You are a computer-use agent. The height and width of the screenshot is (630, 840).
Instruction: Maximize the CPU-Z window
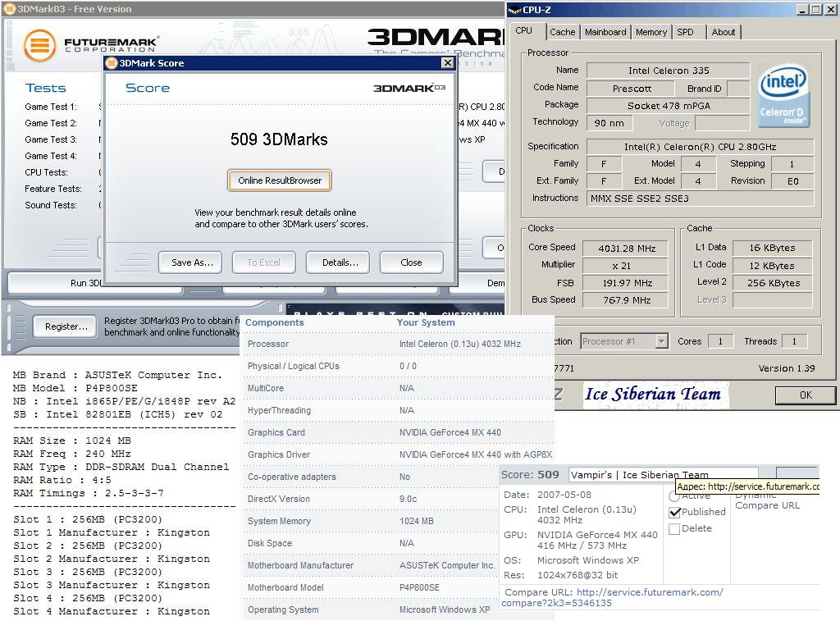point(815,10)
